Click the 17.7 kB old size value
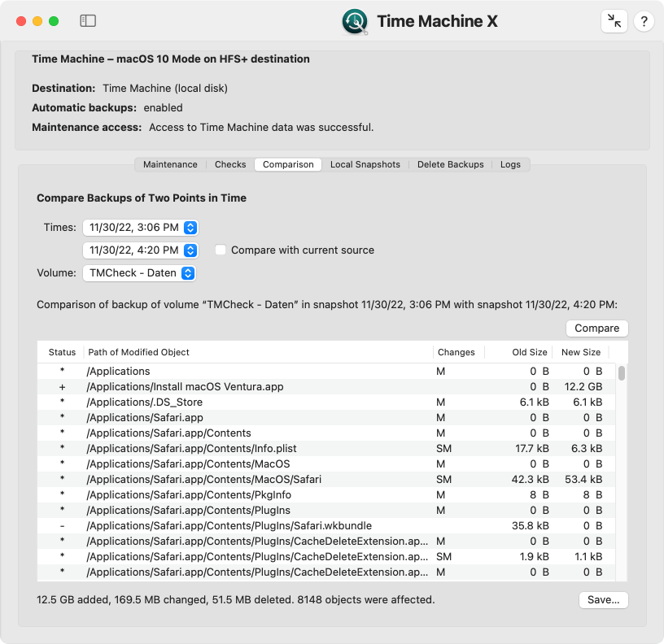The height and width of the screenshot is (644, 664). [x=532, y=449]
